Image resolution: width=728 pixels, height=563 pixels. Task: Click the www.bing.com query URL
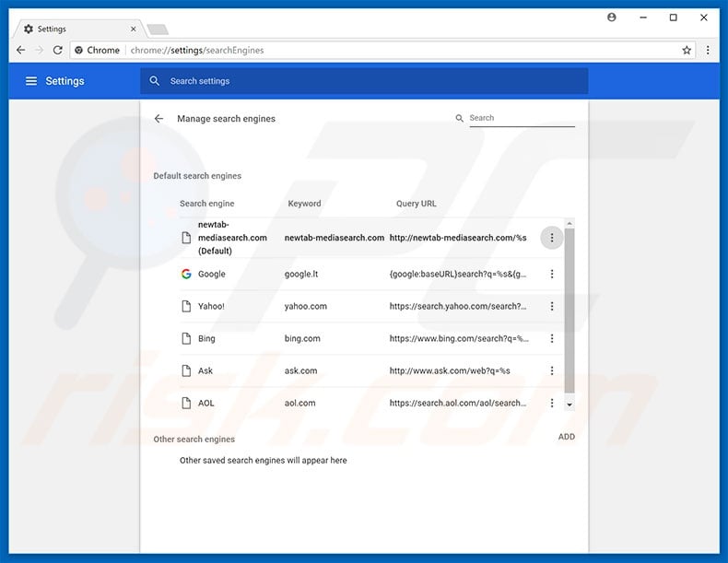[459, 338]
